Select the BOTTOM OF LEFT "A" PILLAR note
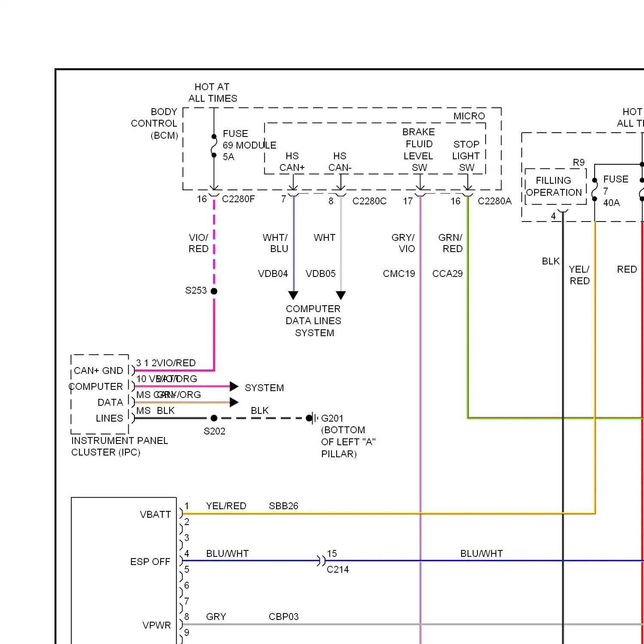 click(348, 442)
